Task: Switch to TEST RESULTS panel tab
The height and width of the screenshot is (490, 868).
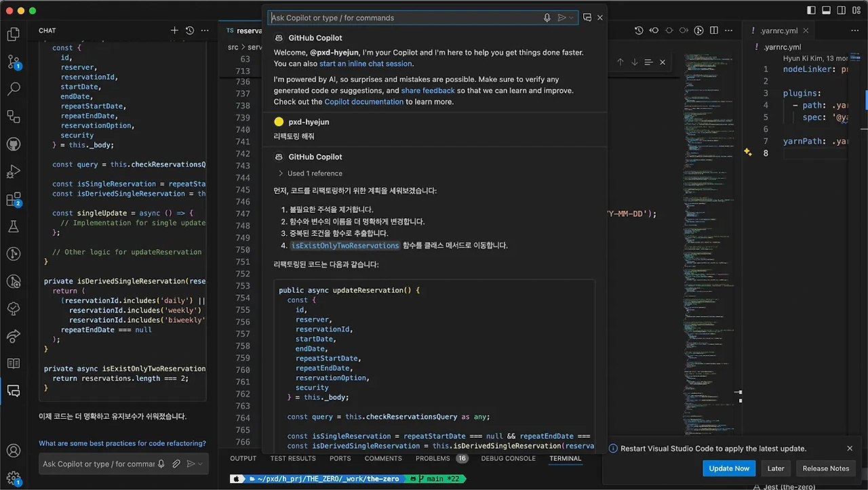Action: point(293,458)
